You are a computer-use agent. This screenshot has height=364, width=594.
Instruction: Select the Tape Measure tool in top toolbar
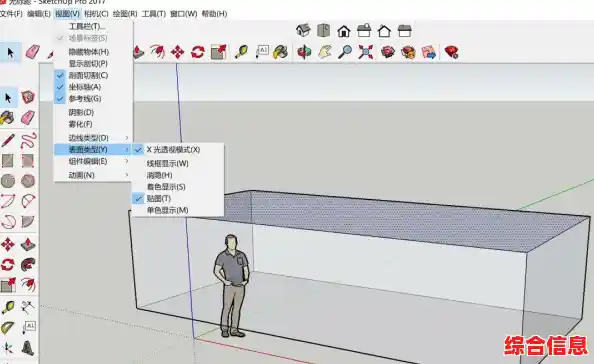pos(241,52)
